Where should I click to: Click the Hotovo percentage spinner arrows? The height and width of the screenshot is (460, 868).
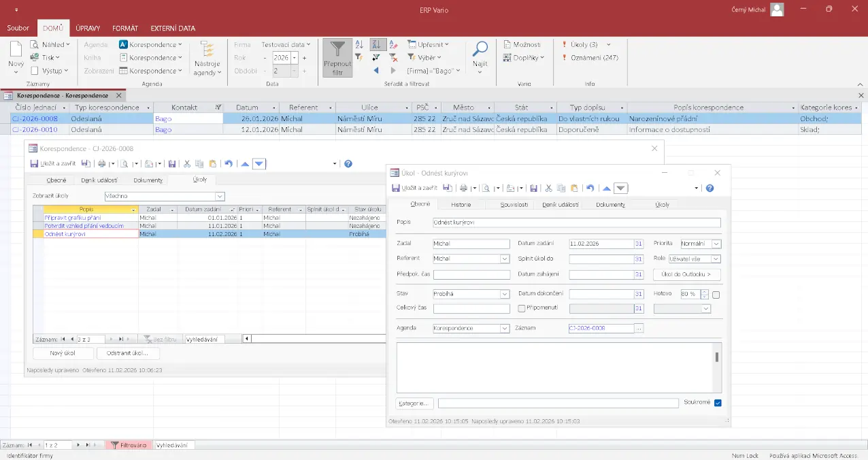pos(704,294)
